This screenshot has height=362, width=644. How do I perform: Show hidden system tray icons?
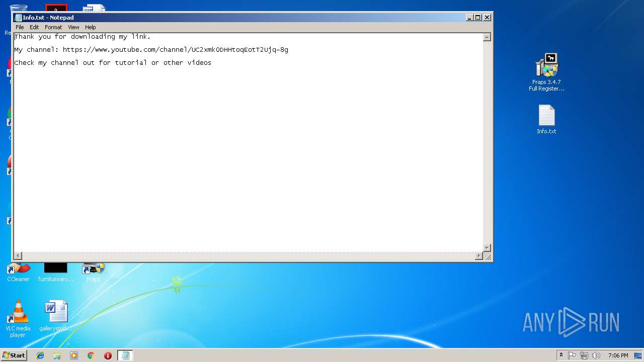pyautogui.click(x=561, y=355)
